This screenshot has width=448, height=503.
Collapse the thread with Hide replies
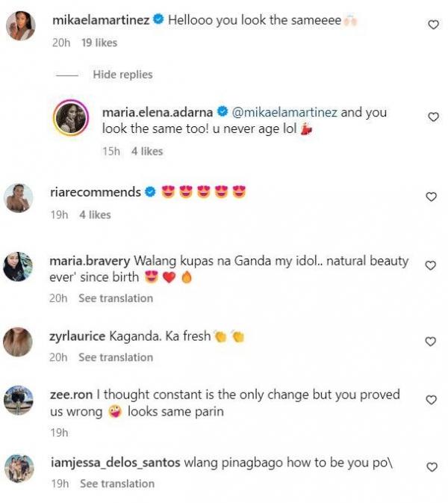tap(122, 75)
